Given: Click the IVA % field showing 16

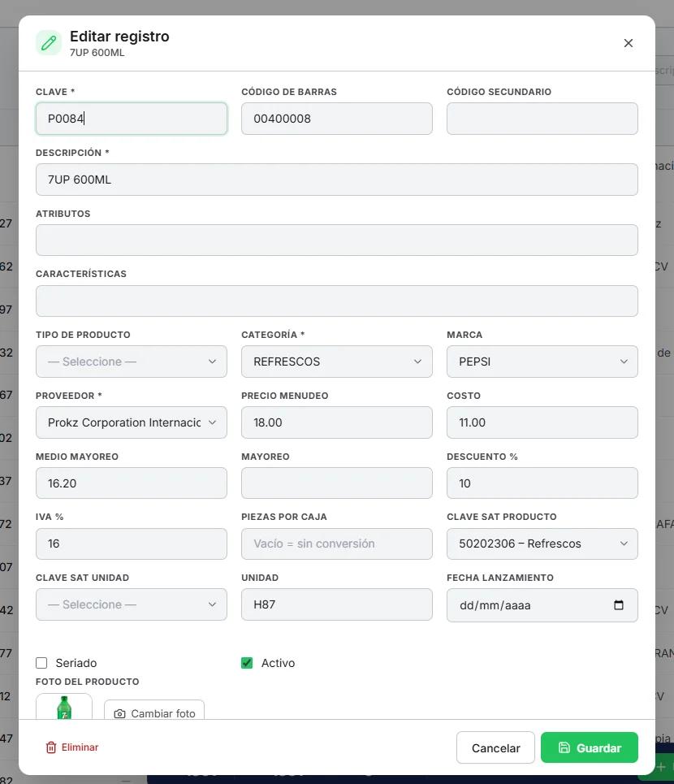Looking at the screenshot, I should [x=132, y=544].
